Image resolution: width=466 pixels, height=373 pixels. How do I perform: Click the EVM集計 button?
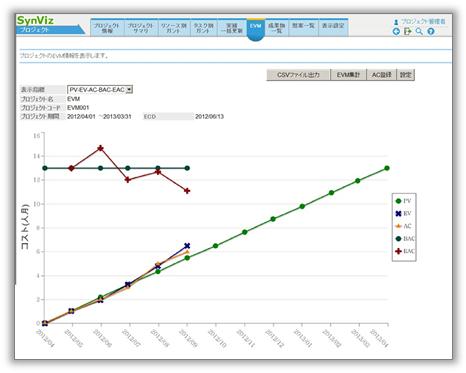[348, 75]
